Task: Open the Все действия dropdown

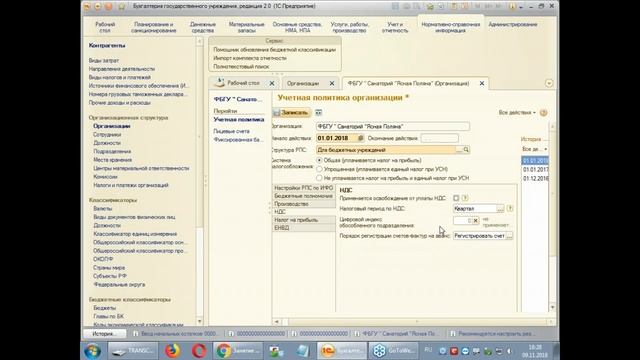Action: pyautogui.click(x=517, y=113)
